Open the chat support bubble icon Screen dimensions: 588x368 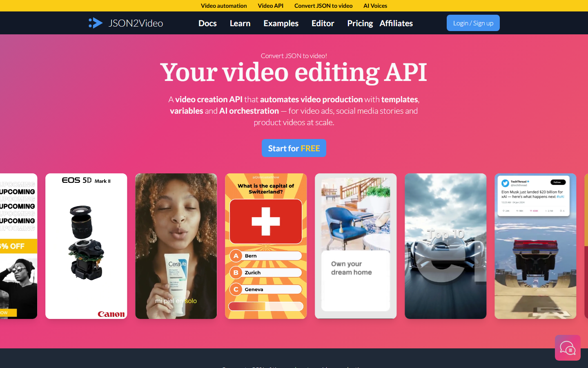point(568,348)
